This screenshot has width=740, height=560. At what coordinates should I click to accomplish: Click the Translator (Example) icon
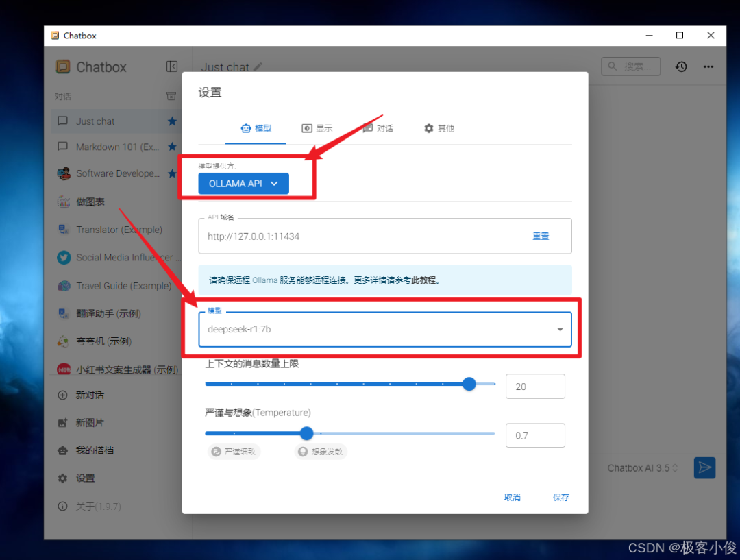pos(63,230)
